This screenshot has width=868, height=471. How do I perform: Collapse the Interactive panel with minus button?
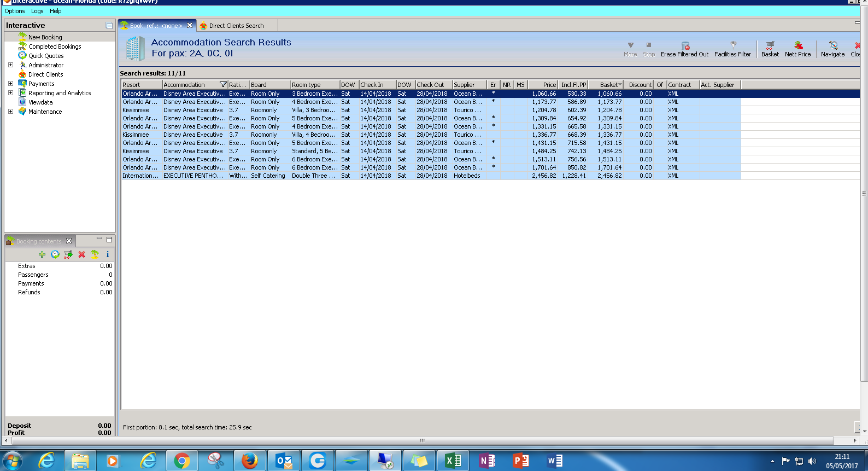[109, 26]
